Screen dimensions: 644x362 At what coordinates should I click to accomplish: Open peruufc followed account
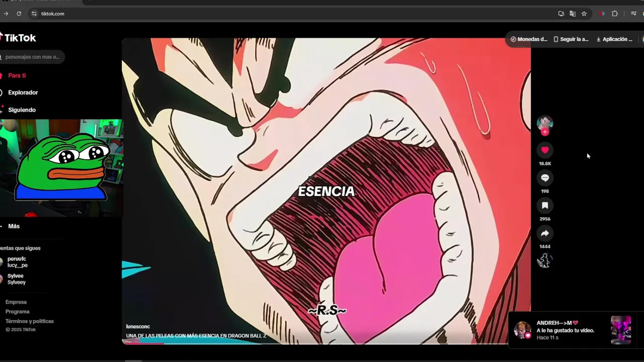[15, 262]
